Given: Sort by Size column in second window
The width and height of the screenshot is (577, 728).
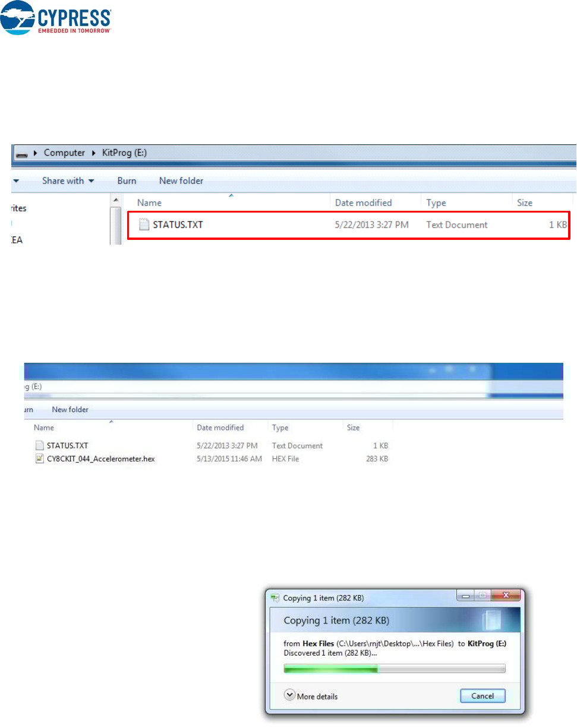Looking at the screenshot, I should point(353,428).
